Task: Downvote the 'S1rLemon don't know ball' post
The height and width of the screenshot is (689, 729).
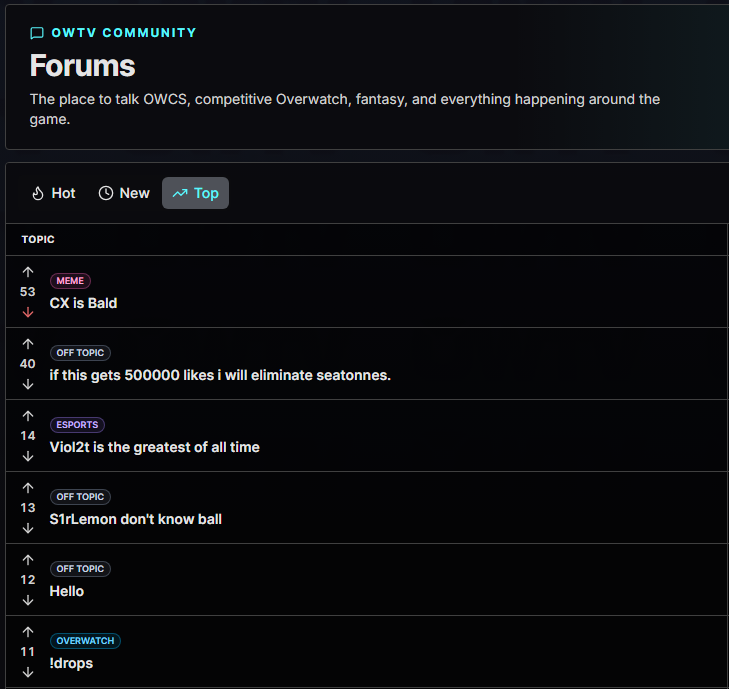Action: (28, 528)
